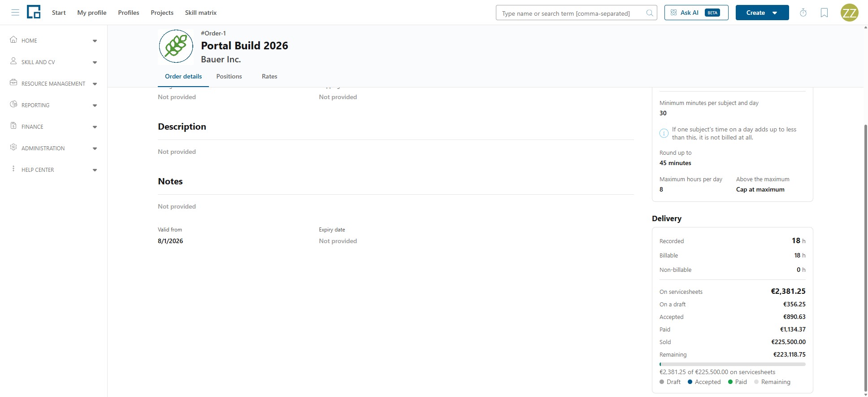The width and height of the screenshot is (868, 397).
Task: Open the Create dropdown arrow
Action: pyautogui.click(x=775, y=13)
